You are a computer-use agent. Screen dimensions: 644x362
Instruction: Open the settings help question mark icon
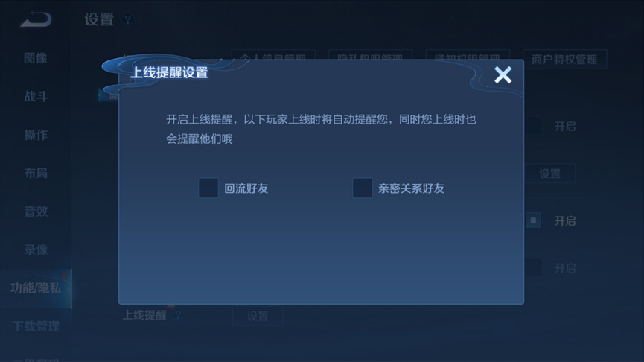tap(128, 19)
